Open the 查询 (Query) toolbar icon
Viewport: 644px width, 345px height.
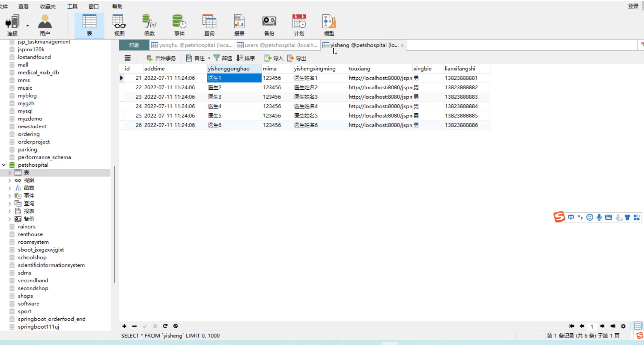click(x=209, y=25)
